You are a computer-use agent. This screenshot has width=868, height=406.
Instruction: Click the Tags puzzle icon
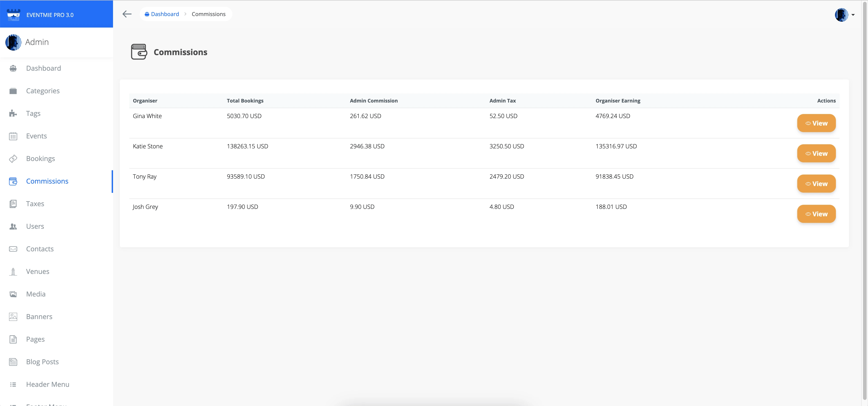pyautogui.click(x=13, y=113)
